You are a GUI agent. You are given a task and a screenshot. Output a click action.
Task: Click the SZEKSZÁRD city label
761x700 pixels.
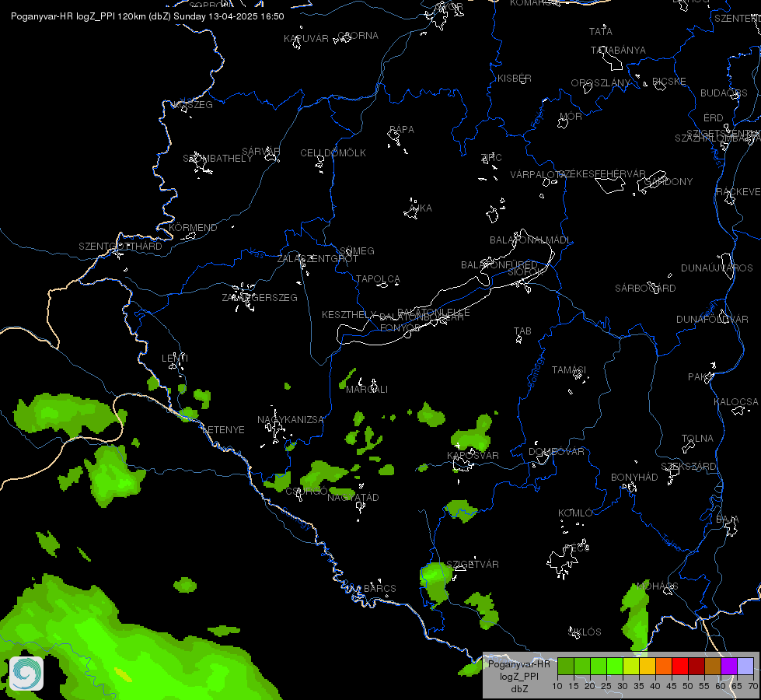[688, 467]
